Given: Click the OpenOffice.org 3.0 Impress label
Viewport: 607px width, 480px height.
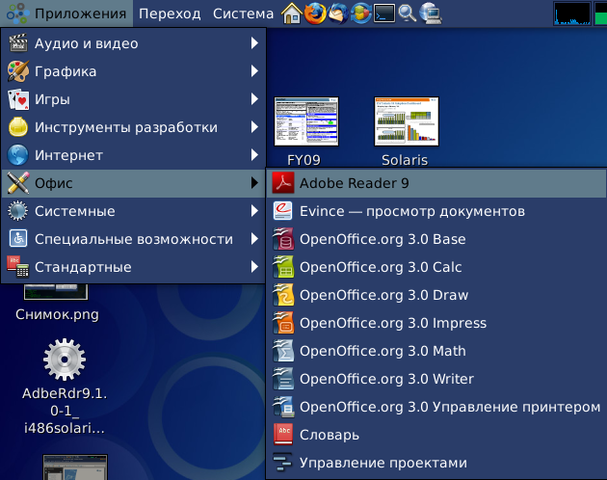Looking at the screenshot, I should (393, 323).
